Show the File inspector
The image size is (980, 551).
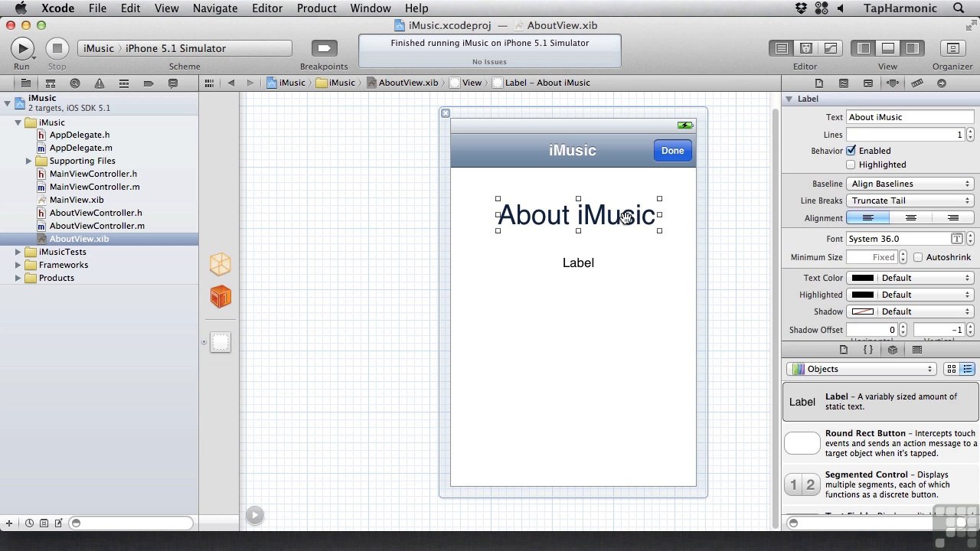pos(819,83)
